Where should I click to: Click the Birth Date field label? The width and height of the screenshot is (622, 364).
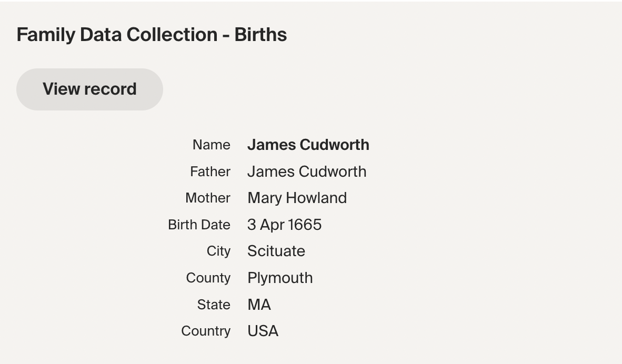click(199, 225)
